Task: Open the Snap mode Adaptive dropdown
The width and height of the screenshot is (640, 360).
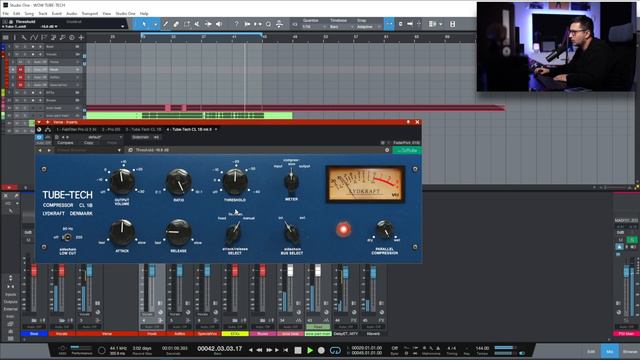Action: [x=369, y=27]
